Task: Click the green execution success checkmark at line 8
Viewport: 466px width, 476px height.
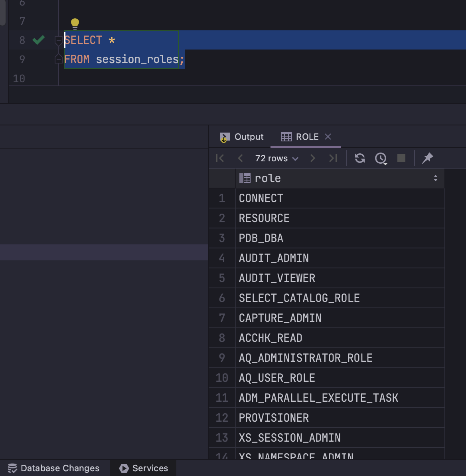Action: pos(38,40)
